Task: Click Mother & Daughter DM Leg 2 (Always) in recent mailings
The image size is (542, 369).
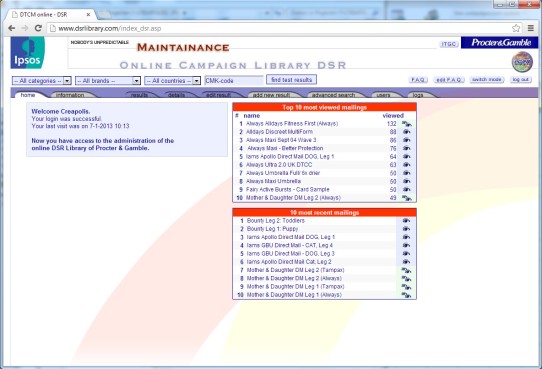Action: [x=294, y=278]
